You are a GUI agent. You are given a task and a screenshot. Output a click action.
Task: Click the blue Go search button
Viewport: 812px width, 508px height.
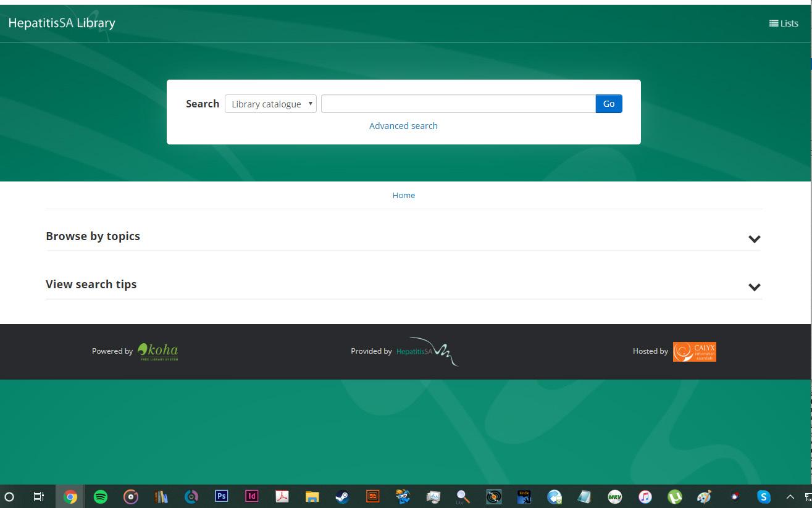click(x=609, y=104)
